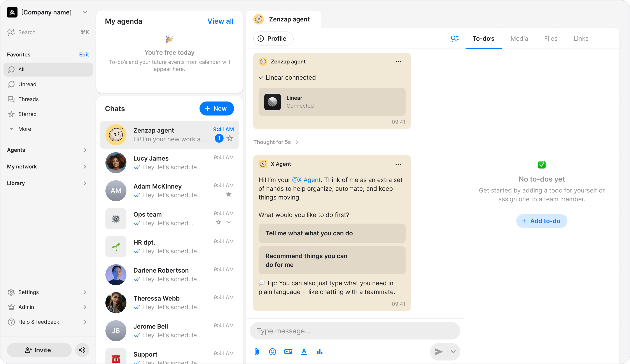Switch to the Links tab
Screen dimensions: 630x364
(581, 38)
